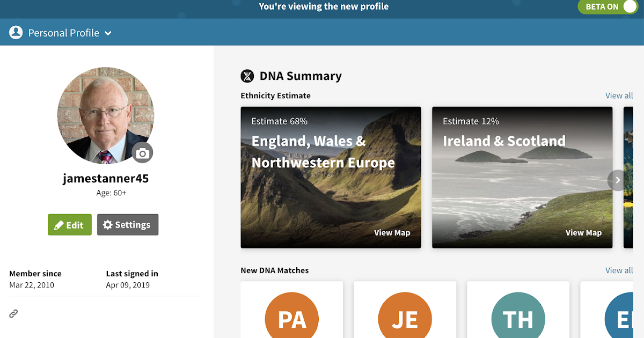Select the DNA helix icon beside DNA Summary
644x338 pixels.
(x=247, y=76)
